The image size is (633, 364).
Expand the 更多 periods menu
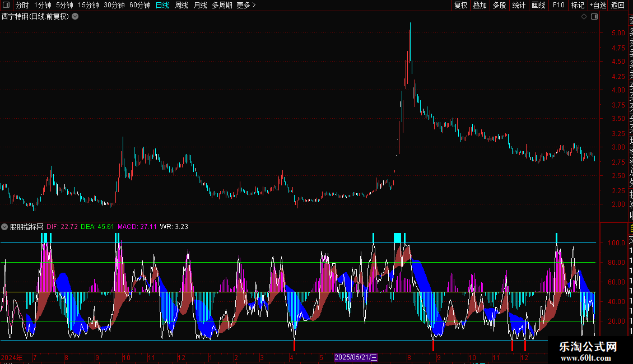click(x=246, y=5)
